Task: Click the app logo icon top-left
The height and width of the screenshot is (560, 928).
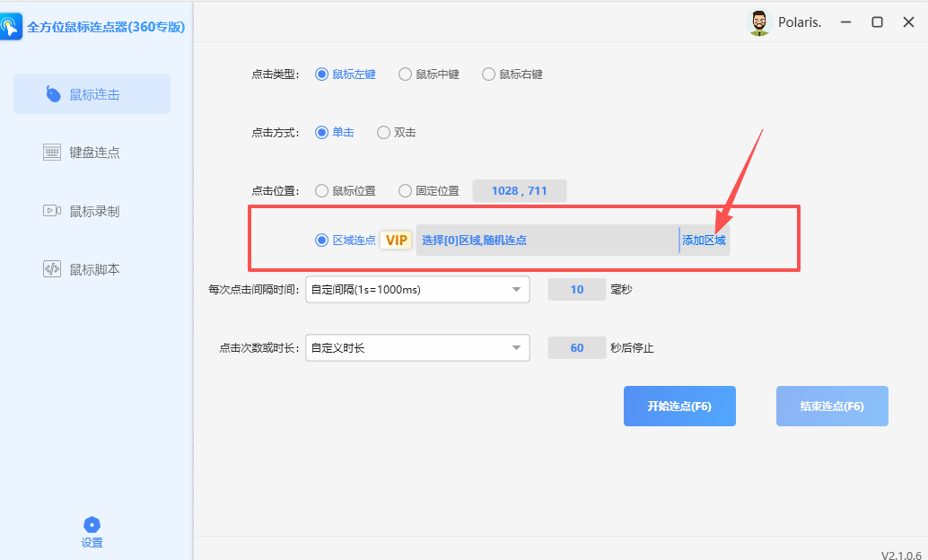Action: coord(12,27)
